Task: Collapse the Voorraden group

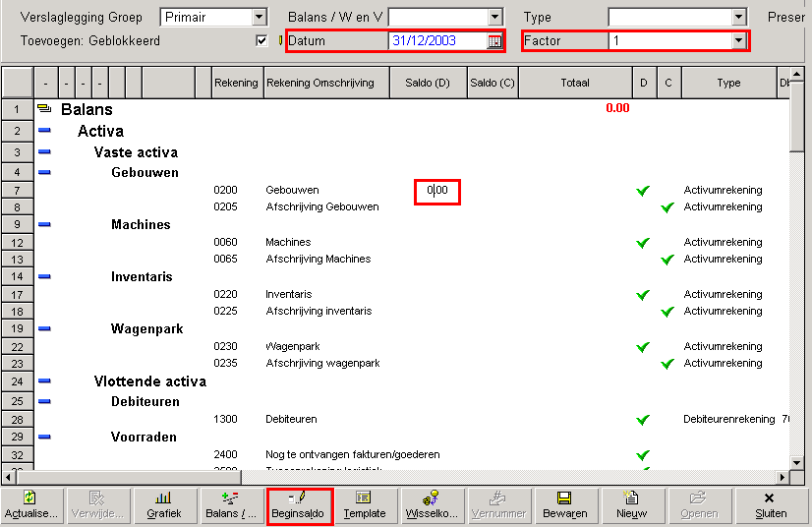Action: tap(44, 437)
